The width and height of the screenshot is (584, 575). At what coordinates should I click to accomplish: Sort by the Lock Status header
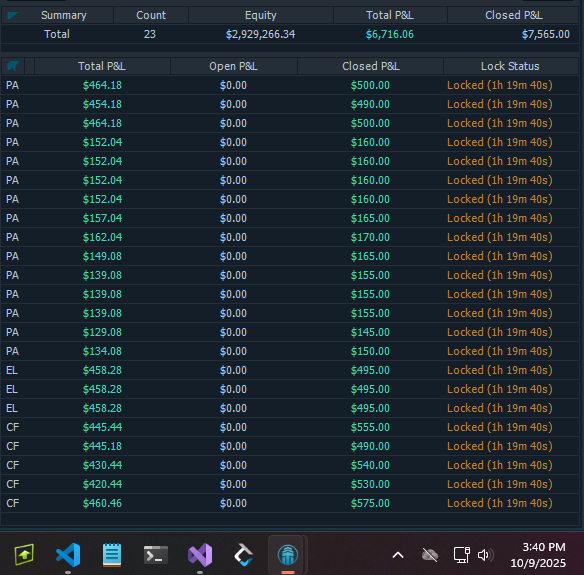510,66
